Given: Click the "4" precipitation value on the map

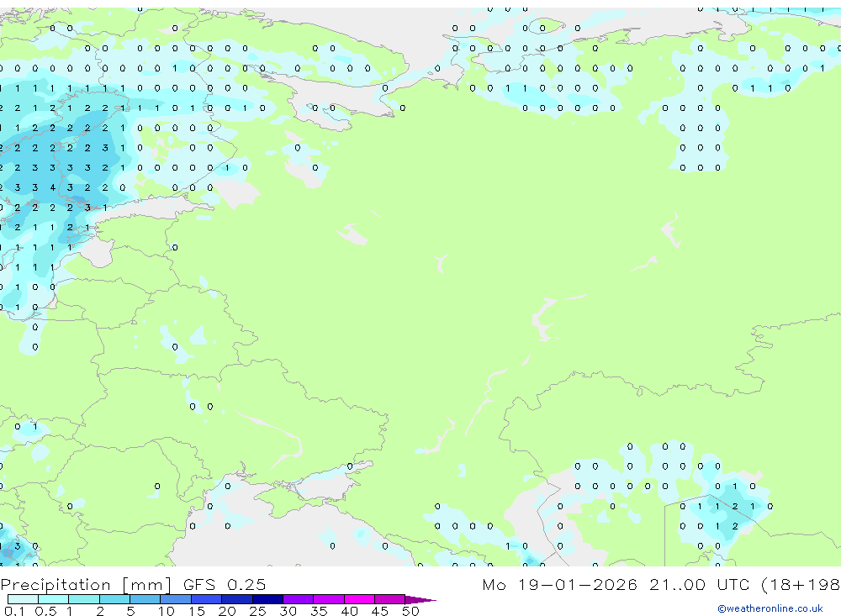Looking at the screenshot, I should coord(52,187).
